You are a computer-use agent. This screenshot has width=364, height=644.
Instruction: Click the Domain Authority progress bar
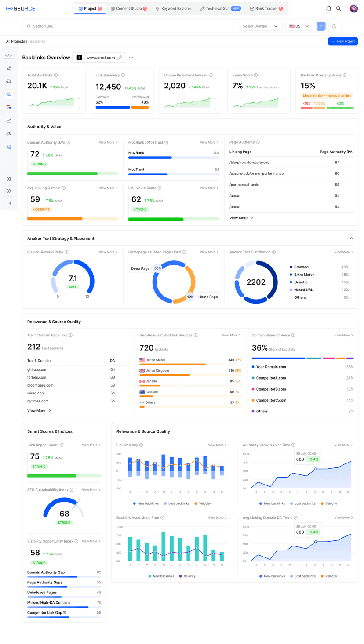click(73, 173)
